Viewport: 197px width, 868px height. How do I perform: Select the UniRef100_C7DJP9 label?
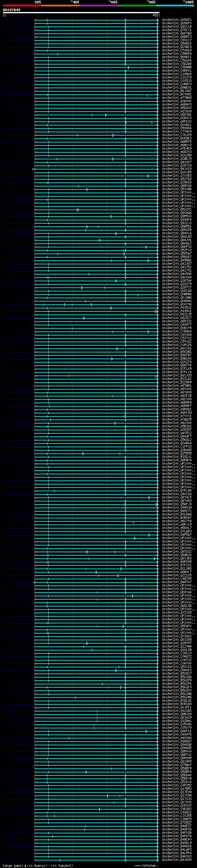pyautogui.click(x=177, y=135)
